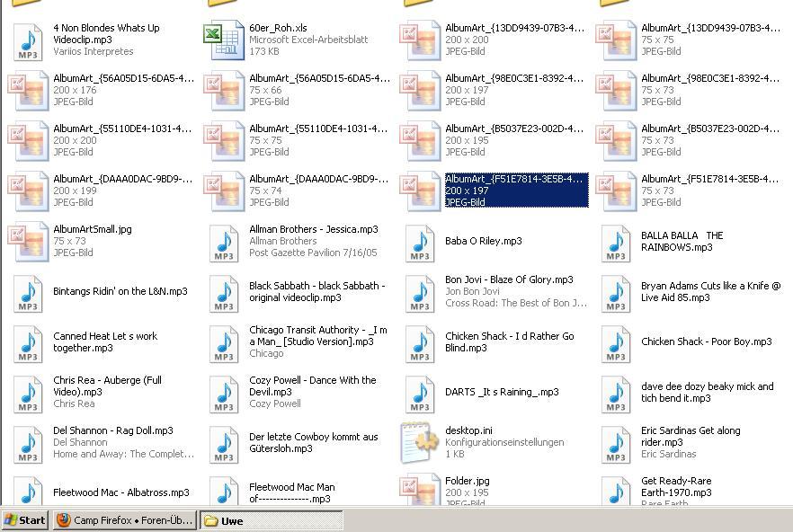
Task: Click AlbumArt 55110DE4 200 x 200 file name
Action: click(122, 129)
